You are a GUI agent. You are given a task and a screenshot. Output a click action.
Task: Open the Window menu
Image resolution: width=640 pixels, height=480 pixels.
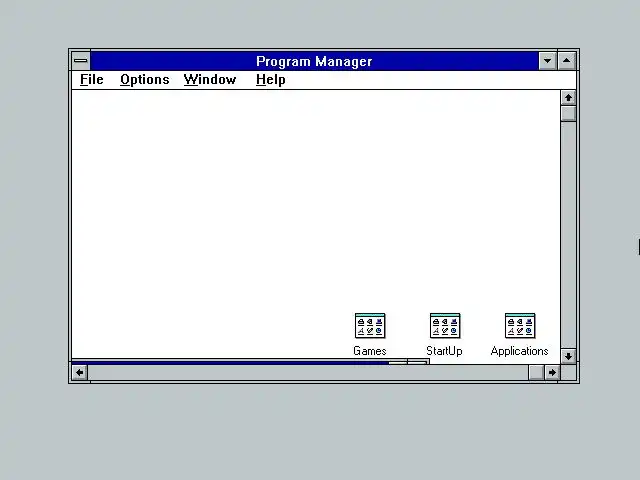[210, 80]
